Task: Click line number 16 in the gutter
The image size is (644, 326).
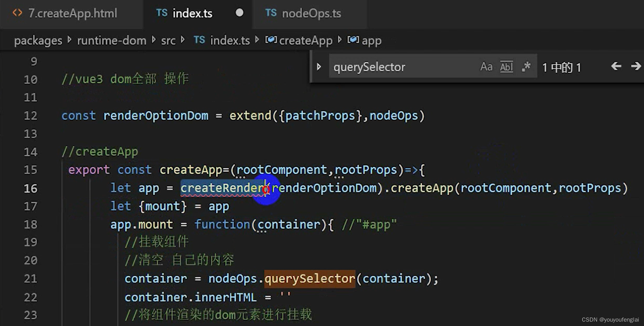Action: click(x=30, y=189)
